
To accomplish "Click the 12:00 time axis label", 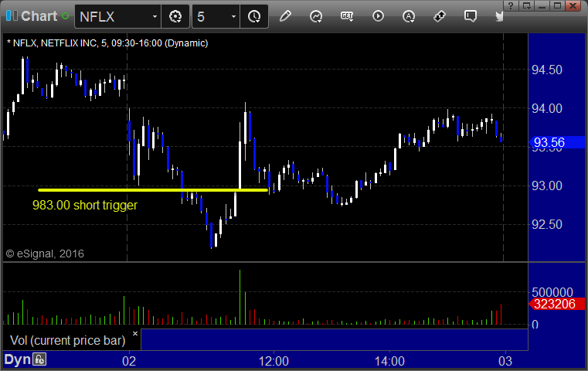I will click(274, 361).
